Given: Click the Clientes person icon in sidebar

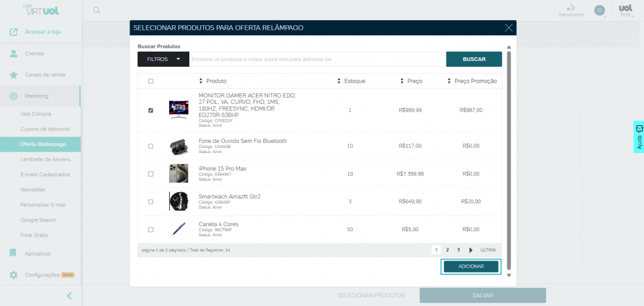Looking at the screenshot, I should coord(13,54).
